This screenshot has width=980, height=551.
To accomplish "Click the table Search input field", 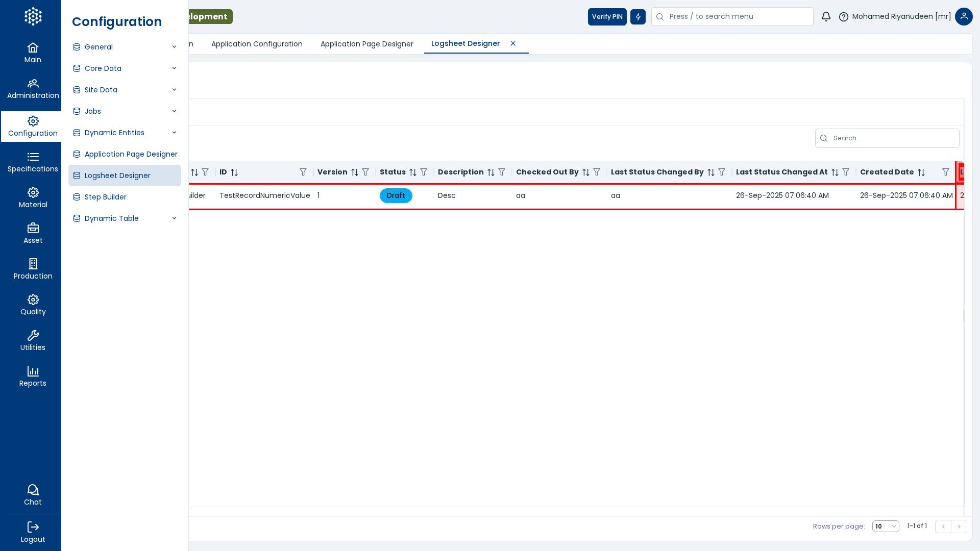I will (x=893, y=138).
